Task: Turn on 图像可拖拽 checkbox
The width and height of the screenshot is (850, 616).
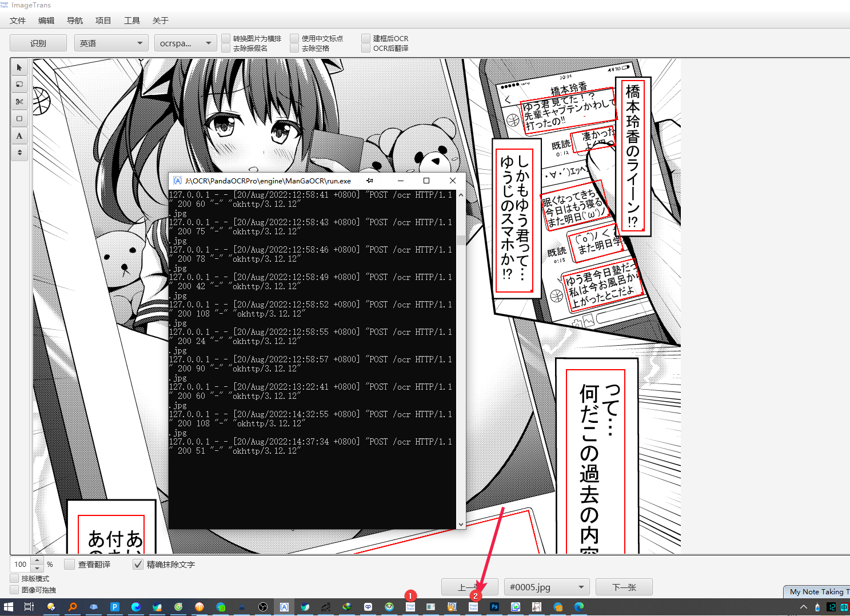Action: pos(14,590)
